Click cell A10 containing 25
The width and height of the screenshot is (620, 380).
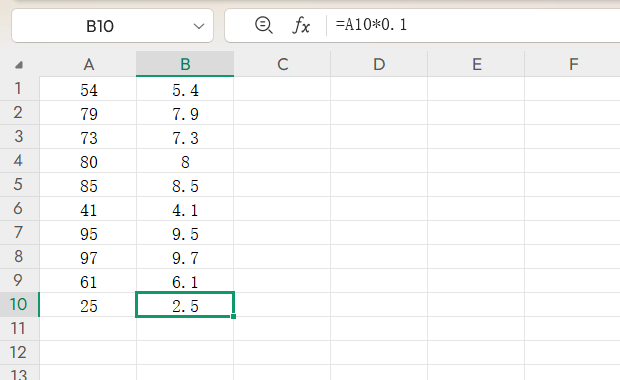pos(88,305)
